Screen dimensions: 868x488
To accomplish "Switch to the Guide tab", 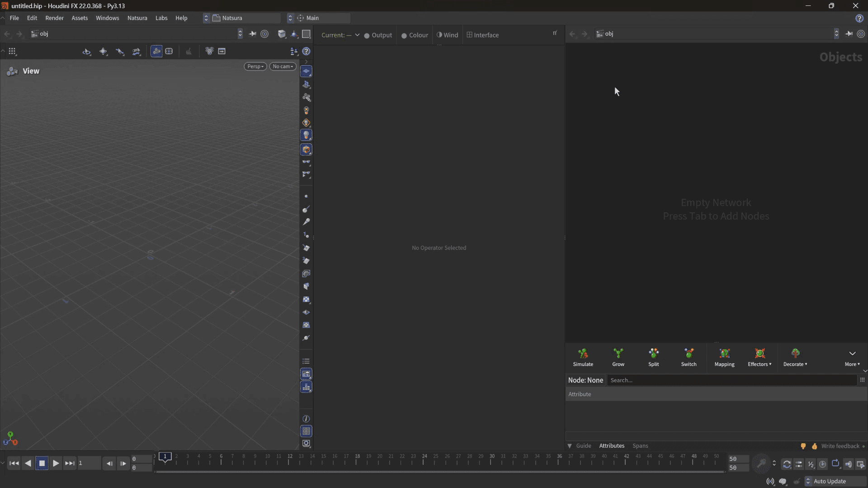I will (583, 446).
